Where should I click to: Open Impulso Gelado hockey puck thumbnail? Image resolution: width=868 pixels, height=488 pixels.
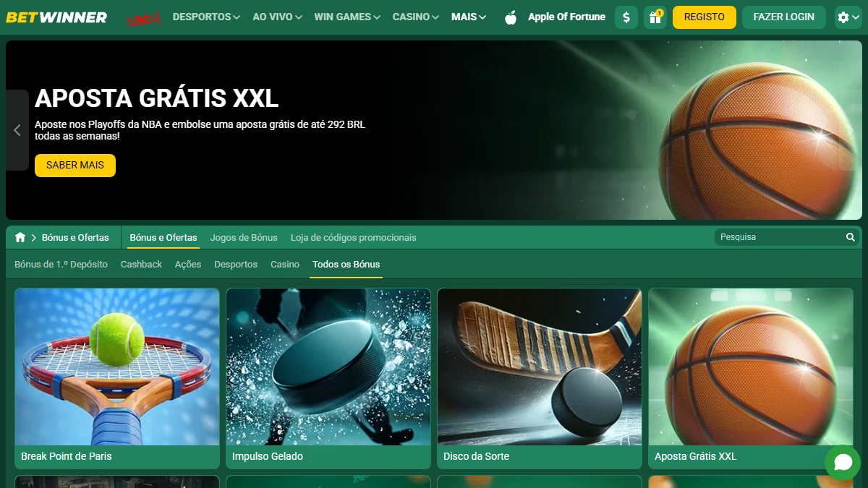point(328,367)
